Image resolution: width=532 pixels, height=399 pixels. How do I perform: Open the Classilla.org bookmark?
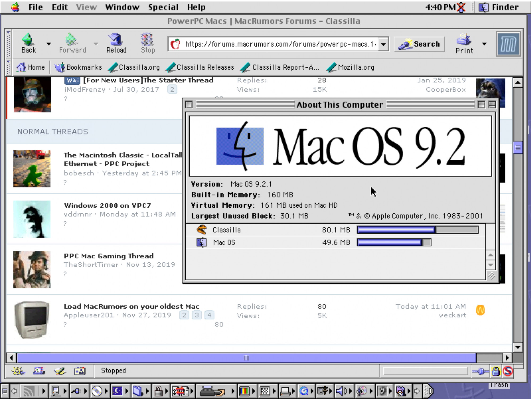coord(134,67)
